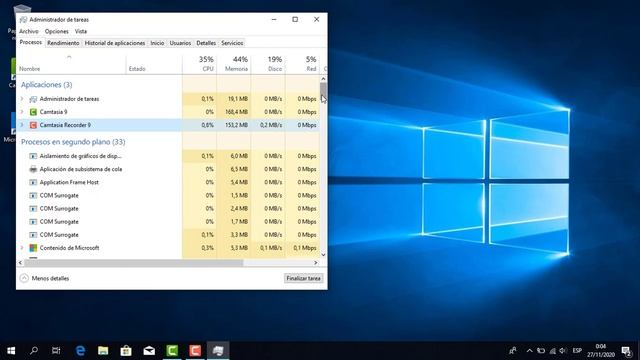This screenshot has width=640, height=360.
Task: Click the battery or power tray icon
Action: (541, 351)
